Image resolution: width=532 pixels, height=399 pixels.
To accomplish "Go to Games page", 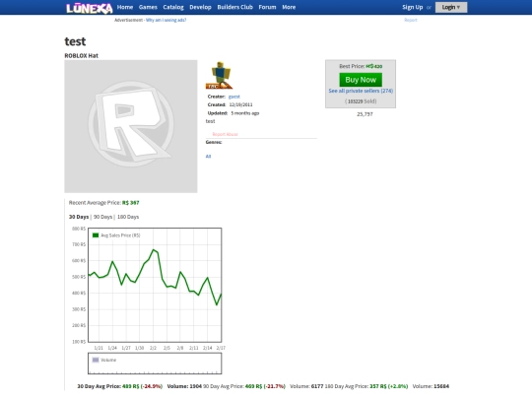I will click(x=148, y=7).
